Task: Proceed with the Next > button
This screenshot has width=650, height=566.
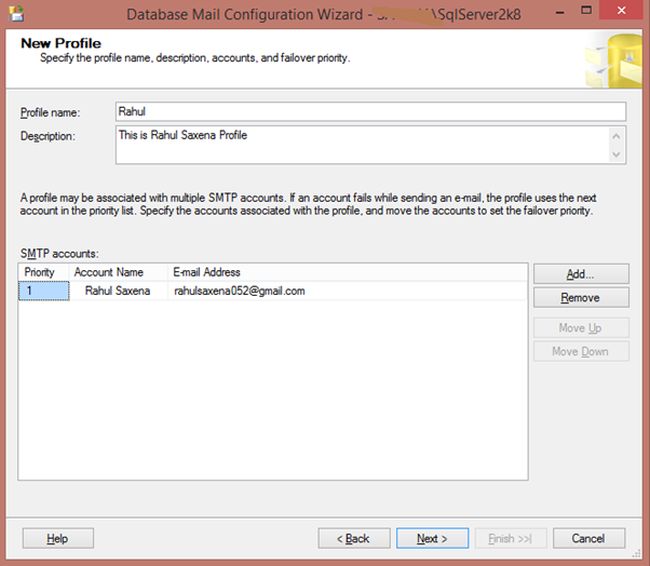Action: [432, 538]
